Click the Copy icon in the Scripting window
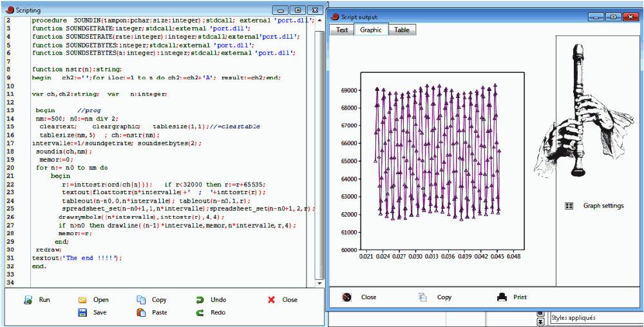644x327 pixels. (141, 300)
